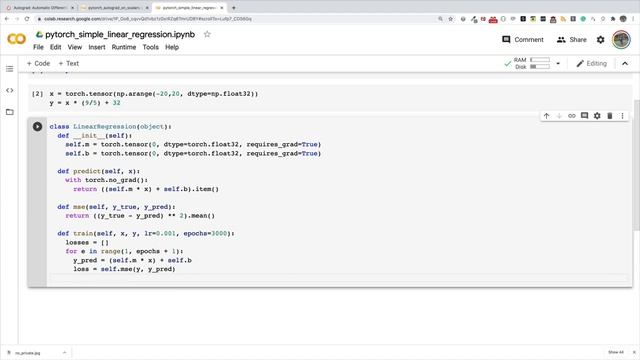Open the code snippets panel

point(10,90)
